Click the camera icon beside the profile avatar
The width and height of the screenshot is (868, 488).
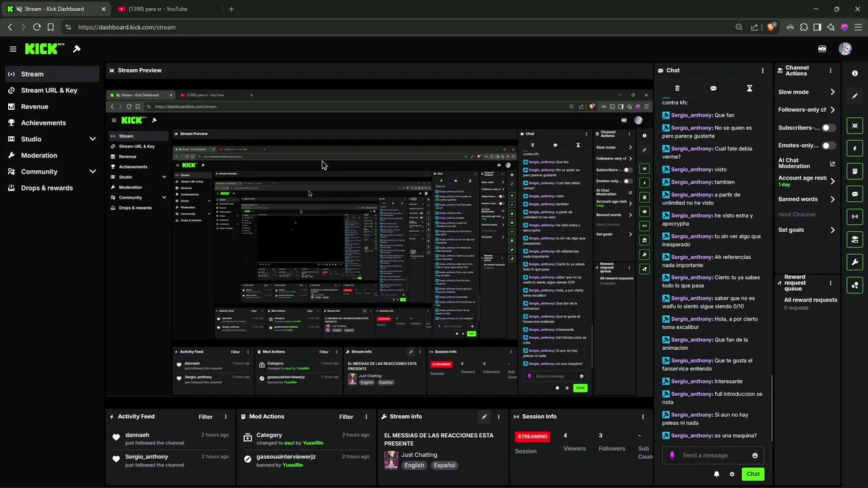823,49
